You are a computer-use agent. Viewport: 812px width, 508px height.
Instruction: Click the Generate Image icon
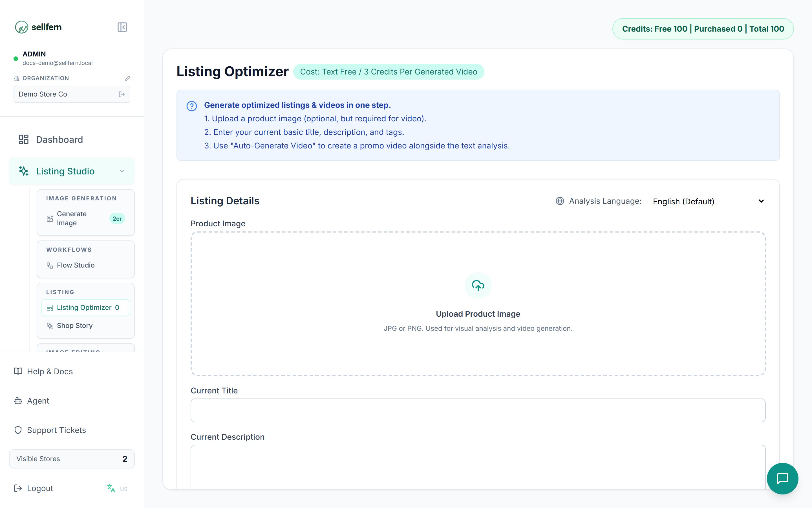50,218
